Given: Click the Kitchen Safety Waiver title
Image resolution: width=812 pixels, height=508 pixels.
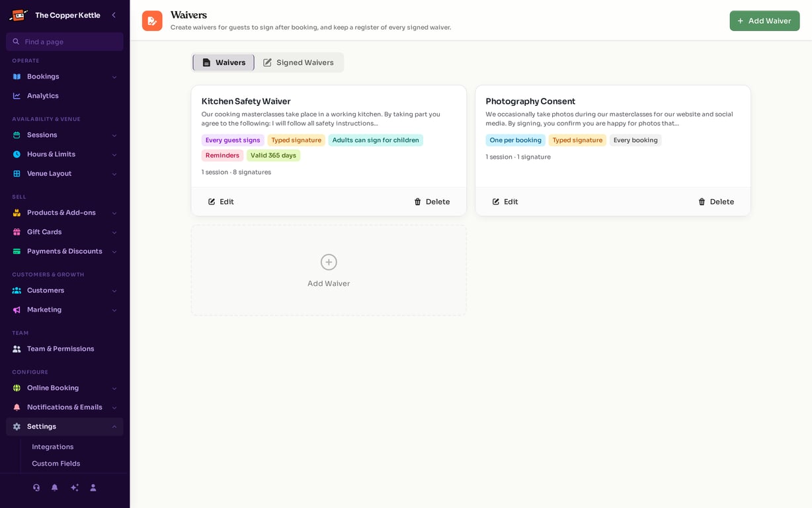Looking at the screenshot, I should 246,101.
